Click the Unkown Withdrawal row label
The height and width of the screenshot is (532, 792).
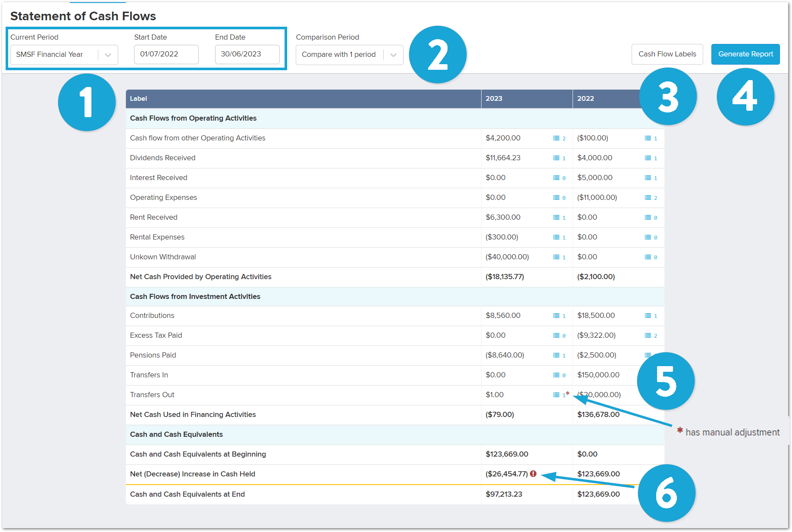click(163, 257)
